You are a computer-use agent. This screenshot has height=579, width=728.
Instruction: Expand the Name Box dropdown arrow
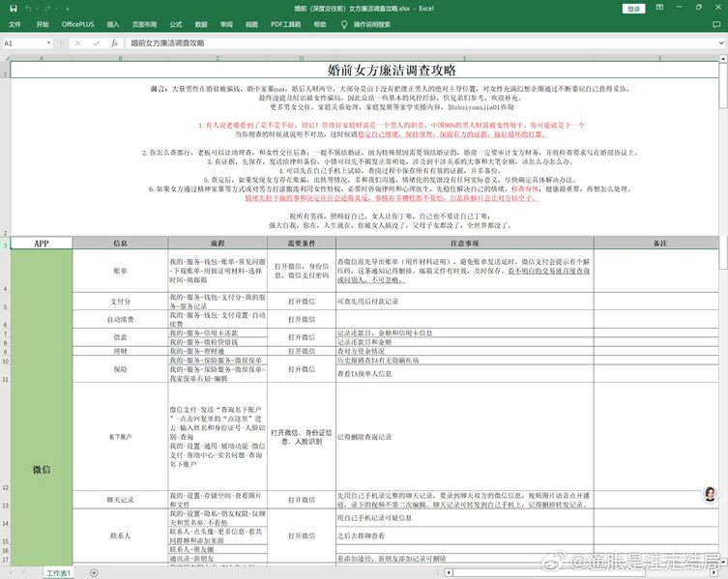[x=49, y=43]
